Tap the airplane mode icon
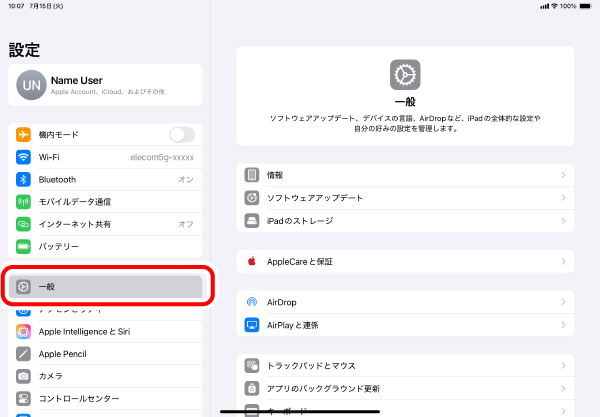 pyautogui.click(x=24, y=135)
